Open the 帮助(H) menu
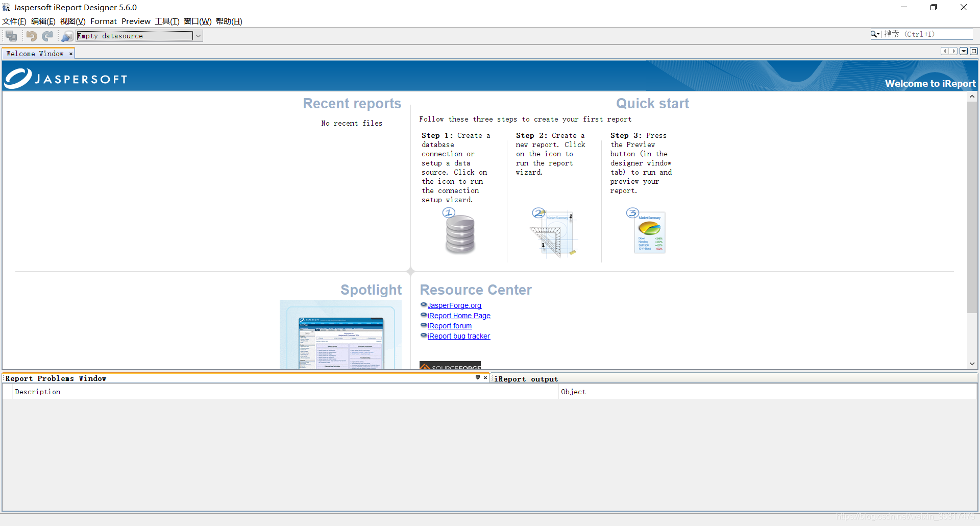The width and height of the screenshot is (980, 526). [x=229, y=21]
